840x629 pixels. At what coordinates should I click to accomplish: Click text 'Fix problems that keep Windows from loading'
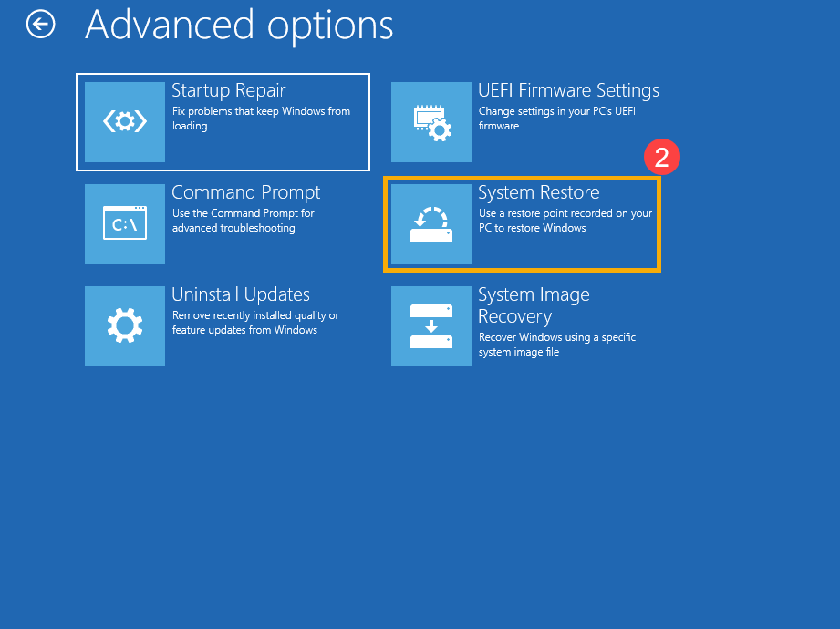pos(261,119)
